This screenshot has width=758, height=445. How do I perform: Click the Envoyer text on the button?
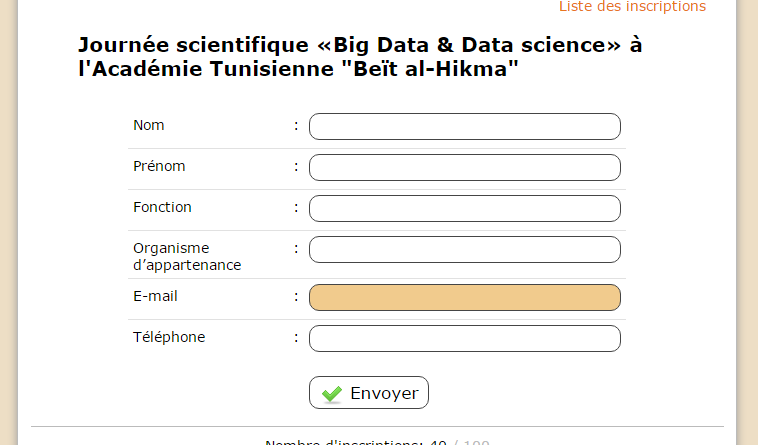point(384,393)
